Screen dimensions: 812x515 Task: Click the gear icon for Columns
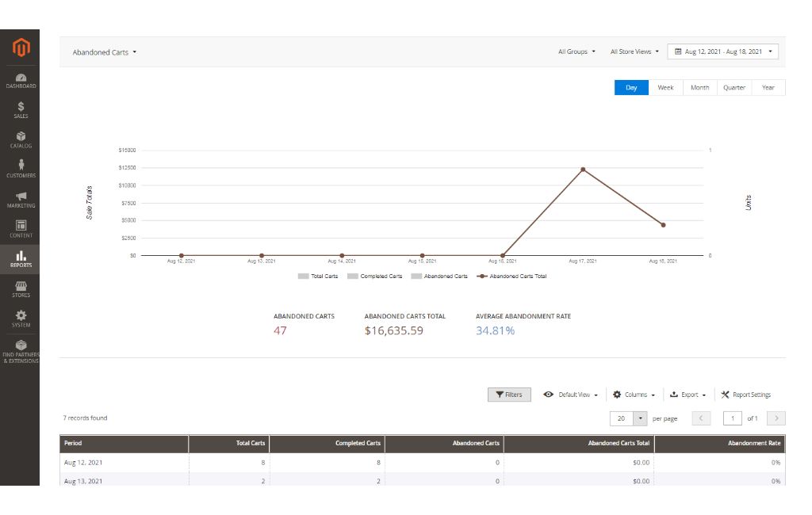[x=617, y=395]
